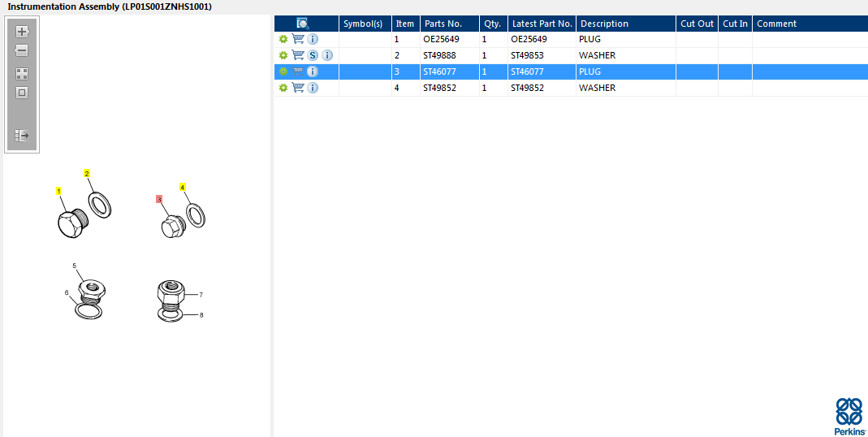The image size is (868, 437).
Task: Open info for item 3 ST46077
Action: tap(313, 71)
